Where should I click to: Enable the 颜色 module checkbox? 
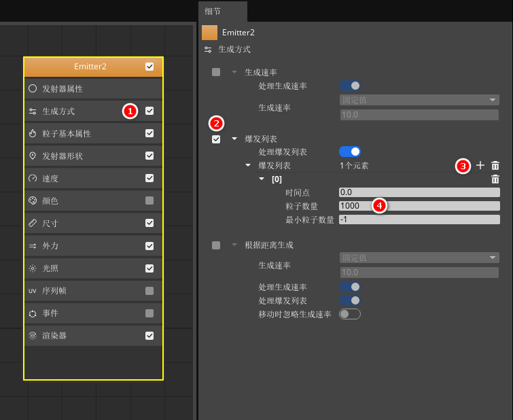pyautogui.click(x=149, y=201)
